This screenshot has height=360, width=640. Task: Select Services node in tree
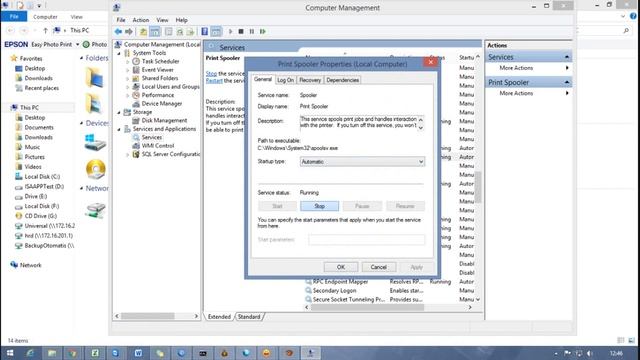click(x=151, y=137)
